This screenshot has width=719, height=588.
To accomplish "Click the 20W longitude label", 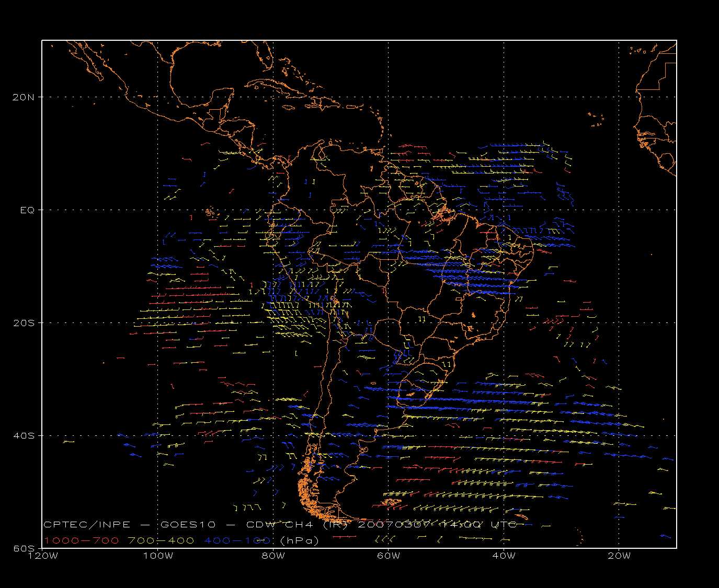I will (619, 556).
